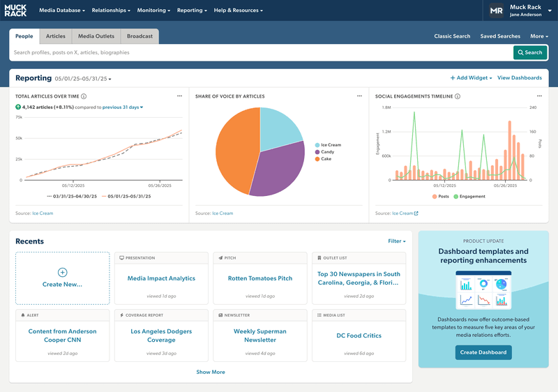Click the plus icon in Create New card
This screenshot has width=558, height=392.
coord(62,273)
